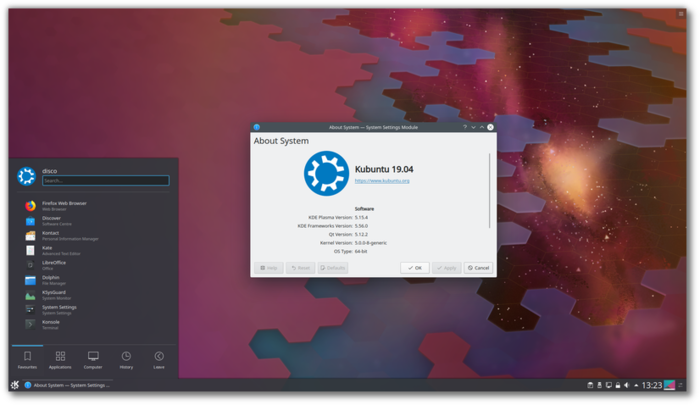Viewport: 700px width, 405px height.
Task: Expand hidden system tray icons arrow
Action: (636, 385)
